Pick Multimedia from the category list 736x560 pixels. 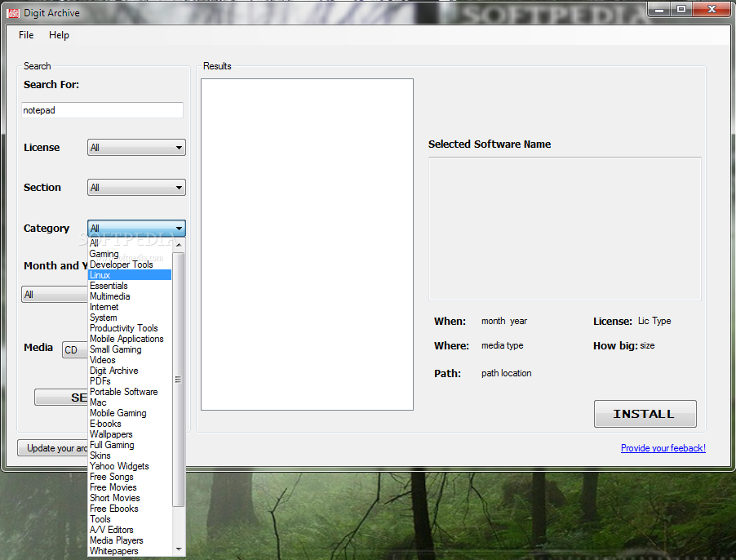[x=130, y=296]
